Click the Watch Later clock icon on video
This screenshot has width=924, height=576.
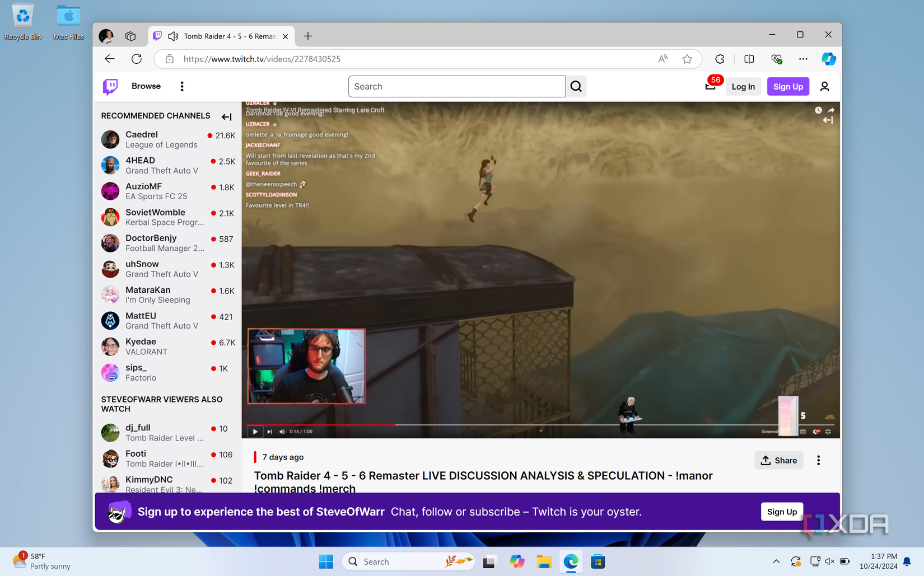pyautogui.click(x=818, y=110)
